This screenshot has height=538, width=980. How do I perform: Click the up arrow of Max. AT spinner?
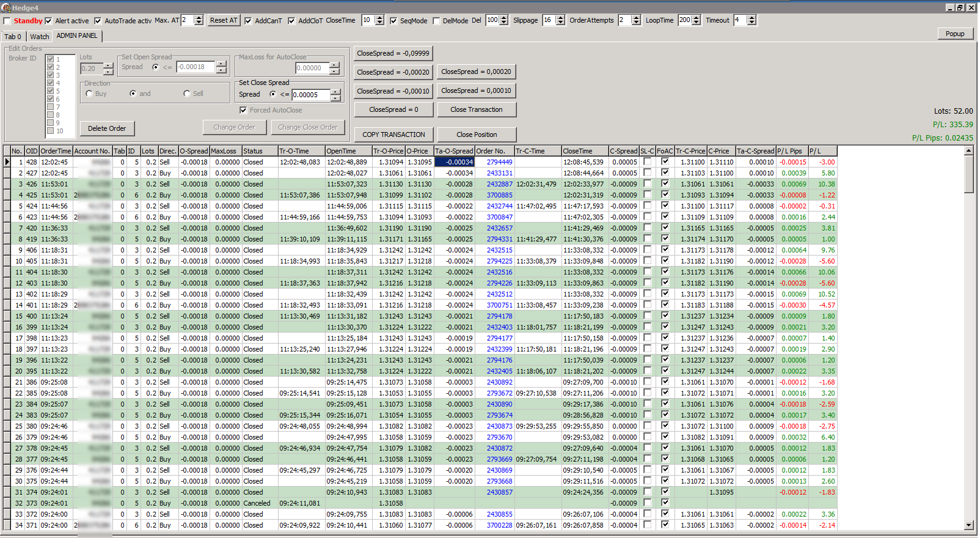coord(199,18)
